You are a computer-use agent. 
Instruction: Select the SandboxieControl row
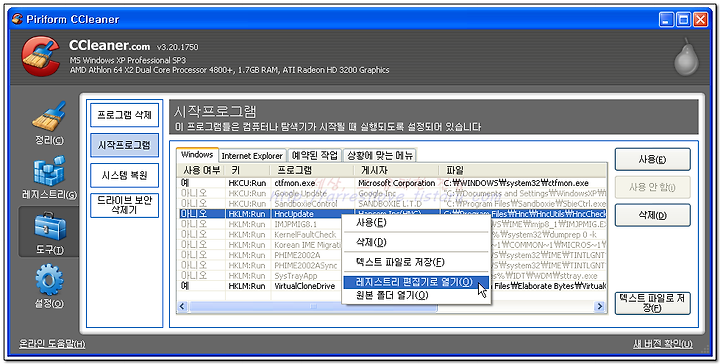(x=392, y=203)
